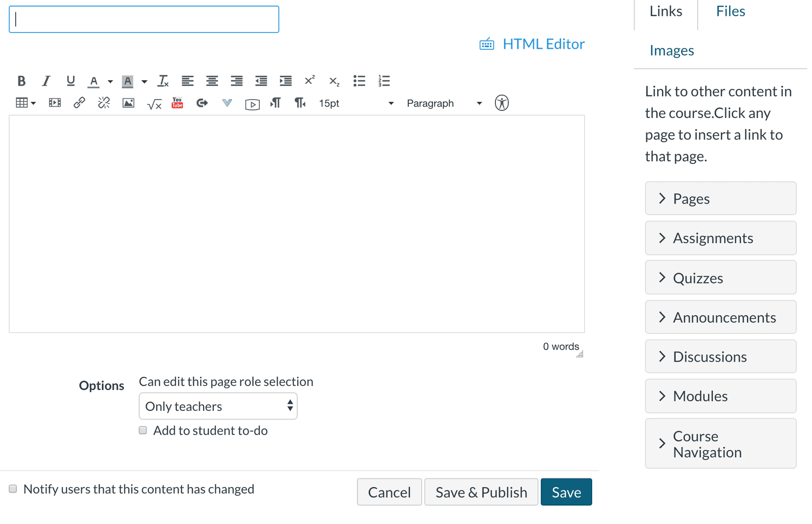Toggle underline formatting
The height and width of the screenshot is (524, 812).
70,81
